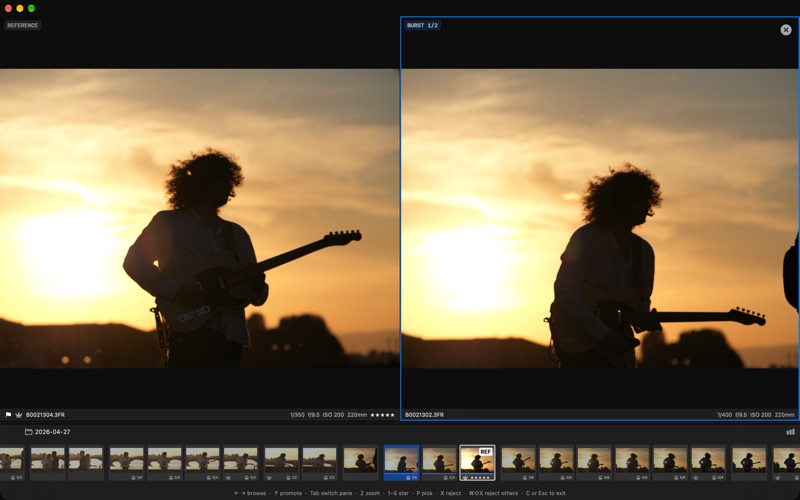Select the 6/6 sunset thumbnail
This screenshot has height=500, width=800.
tap(707, 462)
